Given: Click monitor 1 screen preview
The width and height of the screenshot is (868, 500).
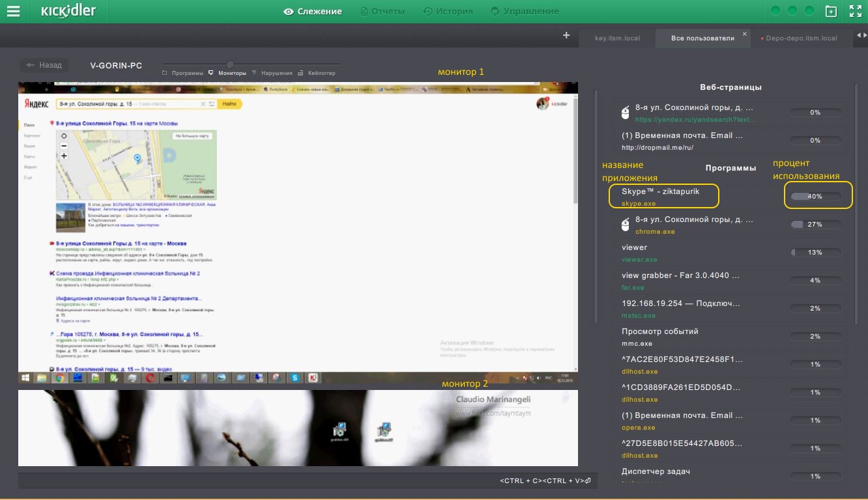Looking at the screenshot, I should [298, 234].
